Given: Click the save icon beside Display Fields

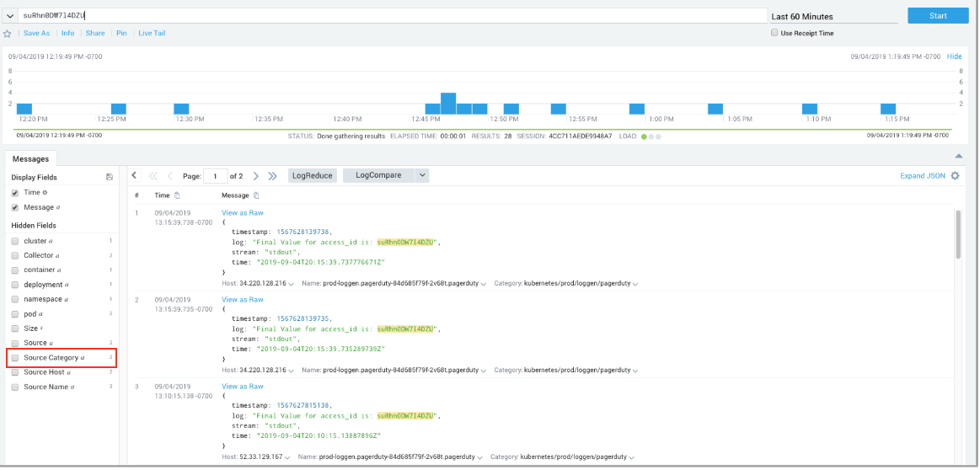Looking at the screenshot, I should pyautogui.click(x=110, y=177).
